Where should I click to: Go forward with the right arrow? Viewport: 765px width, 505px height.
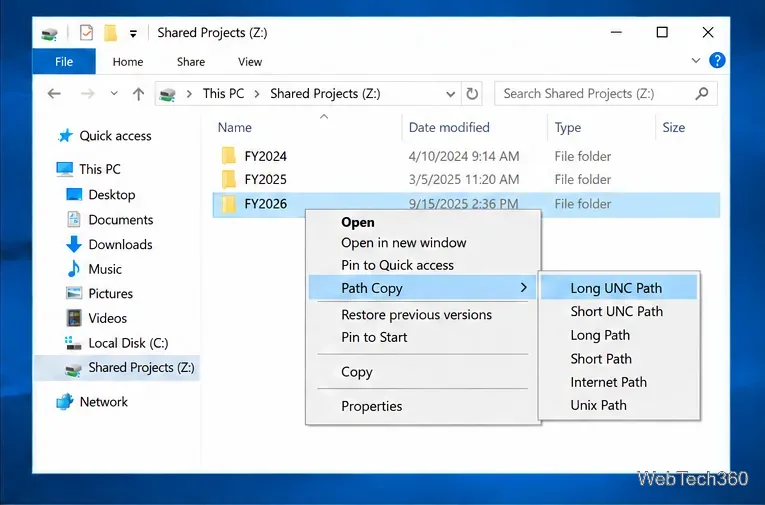tap(88, 93)
